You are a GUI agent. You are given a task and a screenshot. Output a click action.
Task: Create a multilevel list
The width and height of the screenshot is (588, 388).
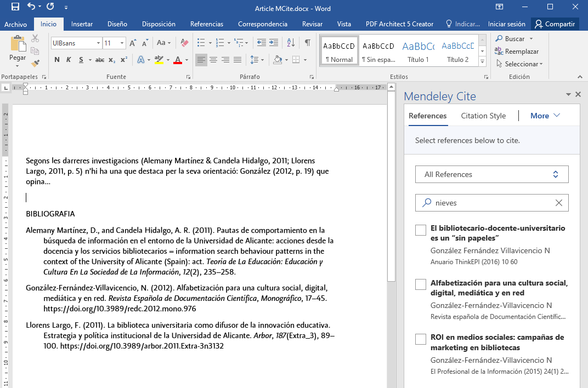pyautogui.click(x=239, y=43)
